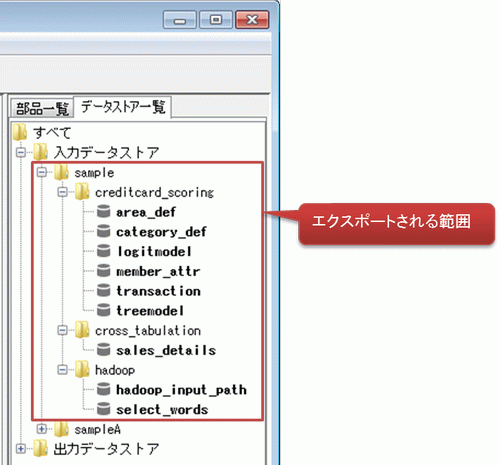
Task: Select the select_words entry
Action: click(162, 410)
